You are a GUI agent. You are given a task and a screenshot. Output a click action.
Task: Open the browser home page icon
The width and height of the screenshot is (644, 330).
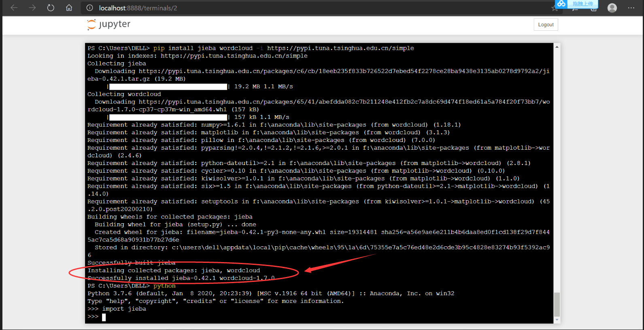pyautogui.click(x=69, y=8)
